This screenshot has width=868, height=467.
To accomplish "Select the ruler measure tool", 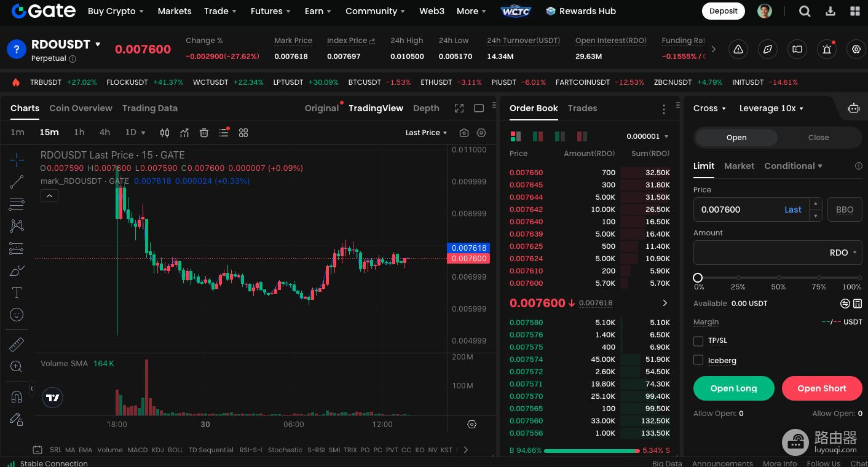I will [x=17, y=345].
